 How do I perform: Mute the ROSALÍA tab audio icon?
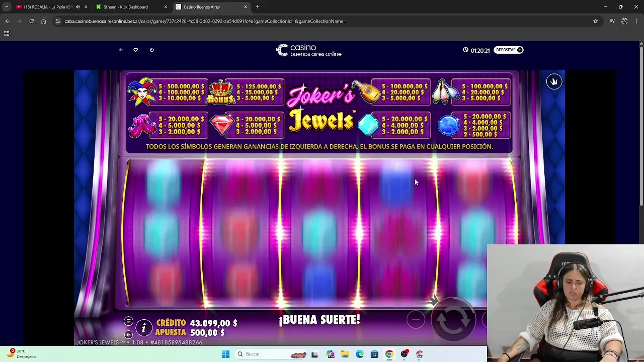point(77,7)
